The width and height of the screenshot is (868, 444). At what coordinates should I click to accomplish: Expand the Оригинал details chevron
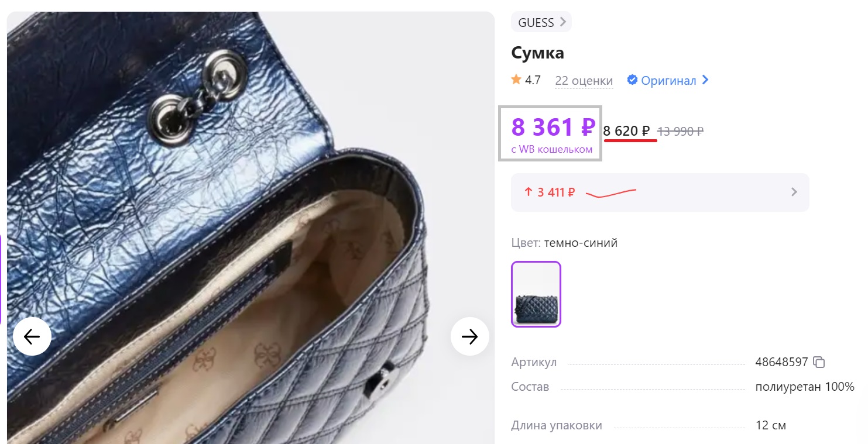(705, 80)
